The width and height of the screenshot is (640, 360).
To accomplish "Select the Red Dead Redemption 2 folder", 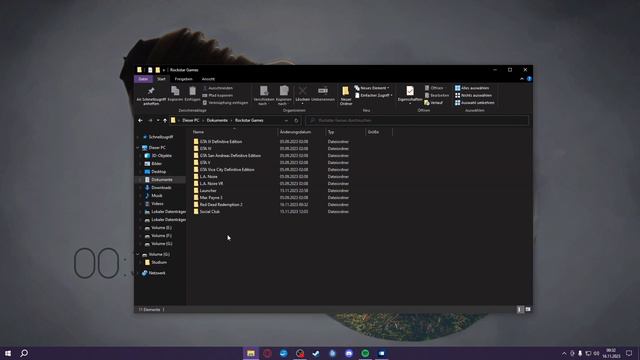I will [x=221, y=204].
